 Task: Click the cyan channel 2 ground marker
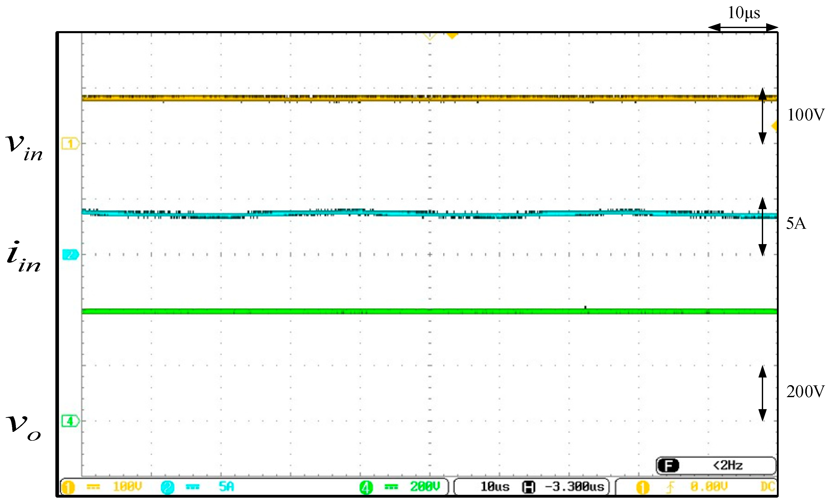pos(70,255)
